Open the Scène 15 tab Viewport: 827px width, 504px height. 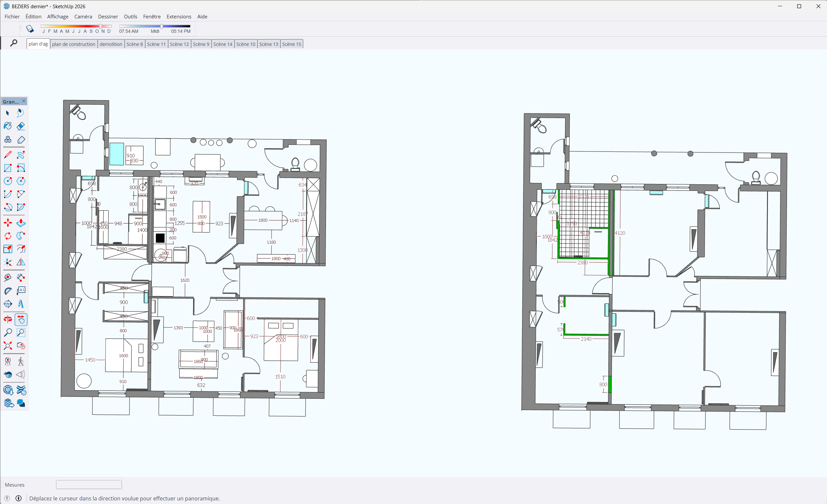[292, 44]
